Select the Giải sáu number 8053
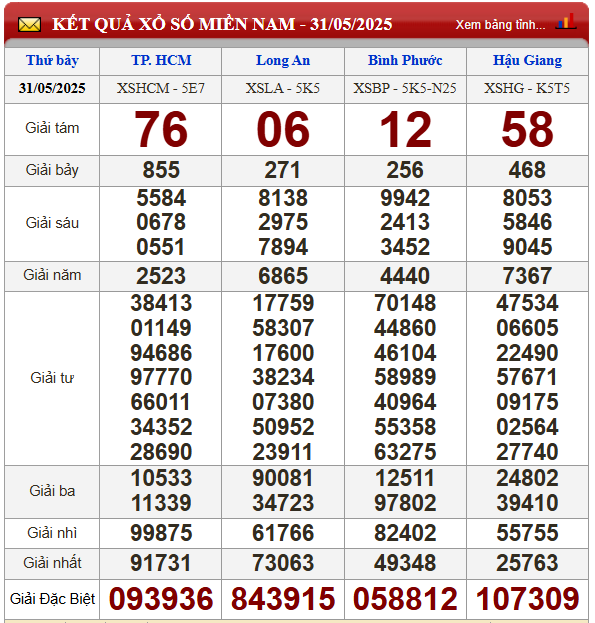Viewport: 595px width, 623px height. [x=527, y=198]
